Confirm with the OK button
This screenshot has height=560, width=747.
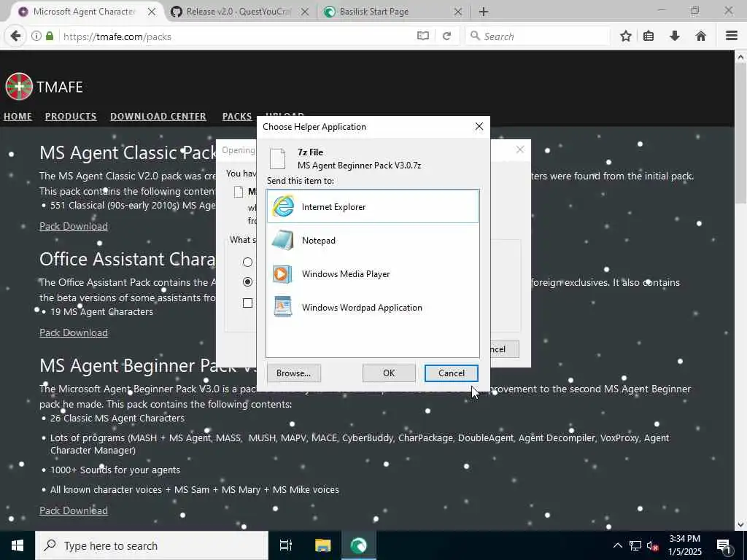pos(389,373)
